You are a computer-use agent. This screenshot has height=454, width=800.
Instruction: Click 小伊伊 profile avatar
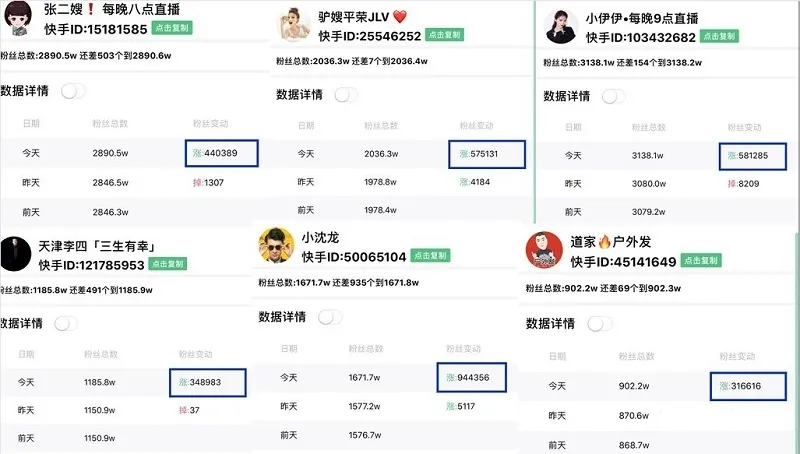click(560, 27)
